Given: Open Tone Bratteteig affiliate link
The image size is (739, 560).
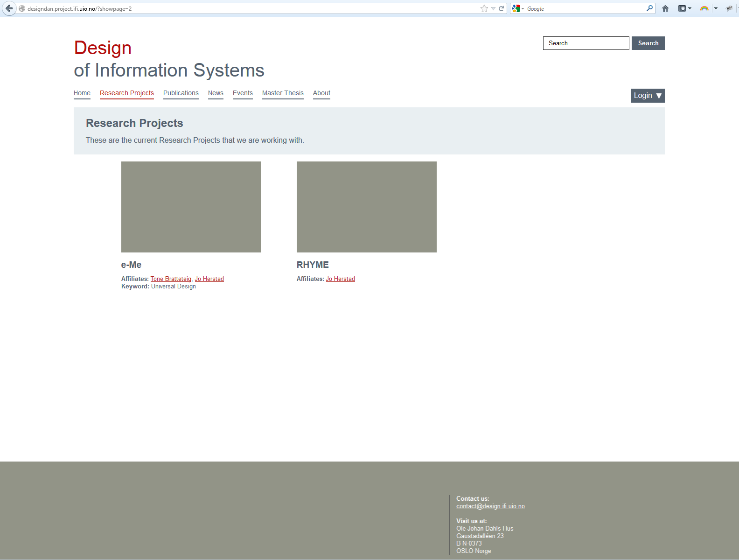Looking at the screenshot, I should (171, 279).
